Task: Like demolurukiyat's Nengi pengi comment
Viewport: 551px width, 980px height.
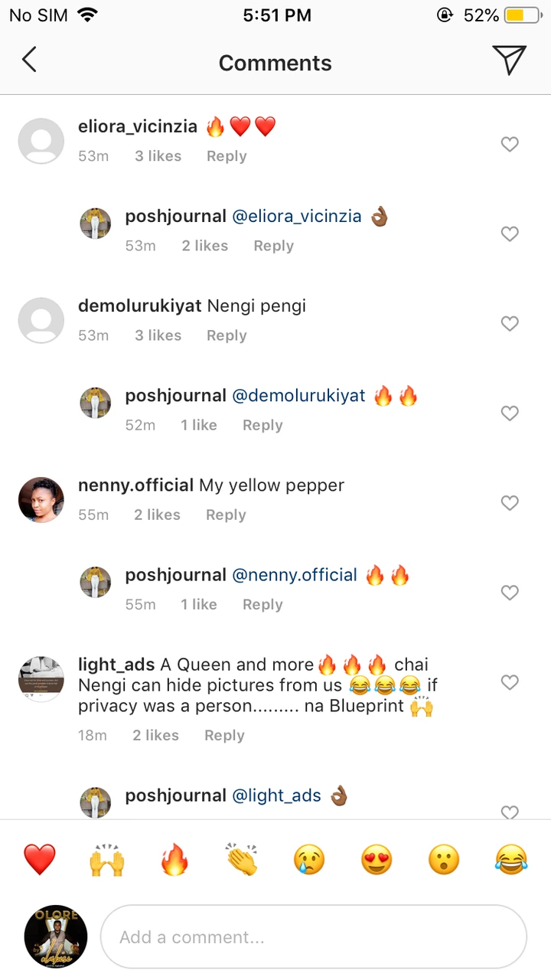Action: pos(510,323)
